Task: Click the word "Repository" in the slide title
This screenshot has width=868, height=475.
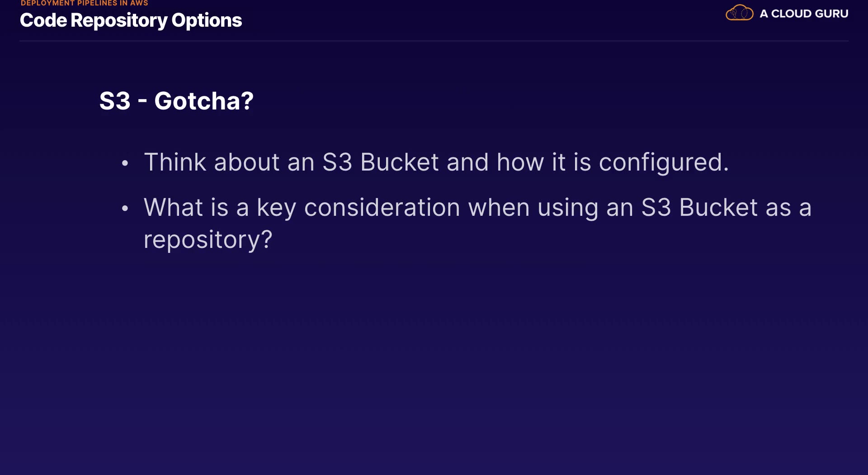Action: (x=119, y=20)
